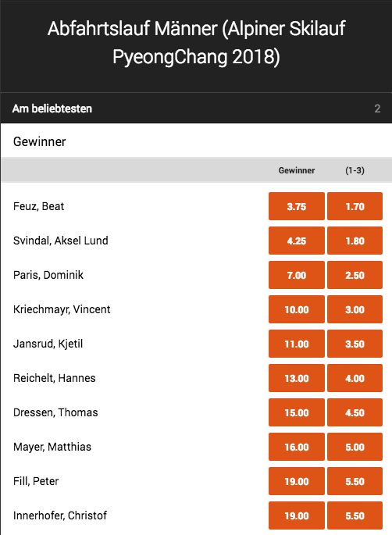The width and height of the screenshot is (392, 535).
Task: Toggle the Gewinner market header
Action: click(196, 141)
